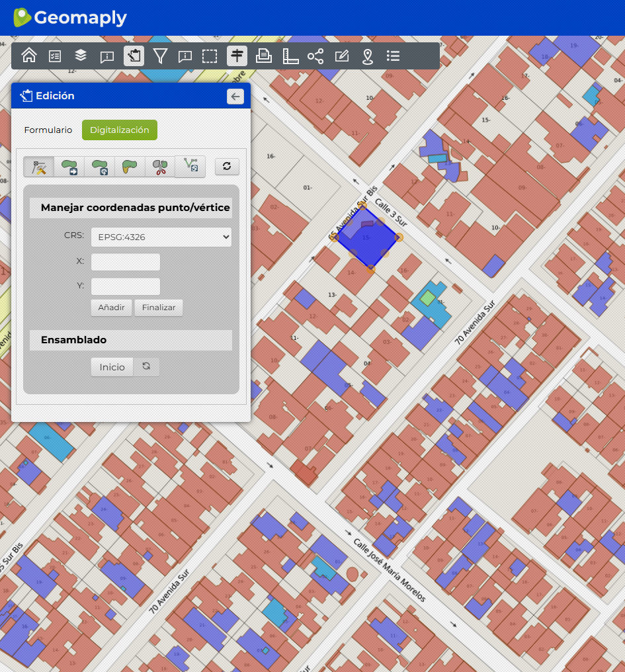625x672 pixels.
Task: Toggle the Edición tool in the toolbar
Action: coord(134,56)
